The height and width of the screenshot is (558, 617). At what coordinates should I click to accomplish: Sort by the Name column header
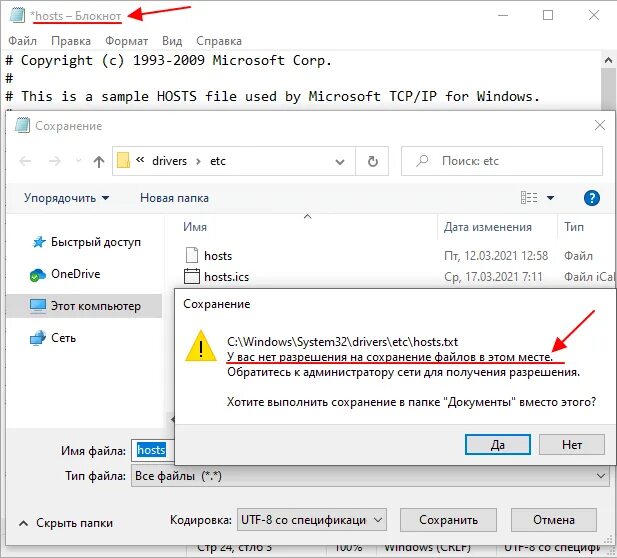[195, 227]
